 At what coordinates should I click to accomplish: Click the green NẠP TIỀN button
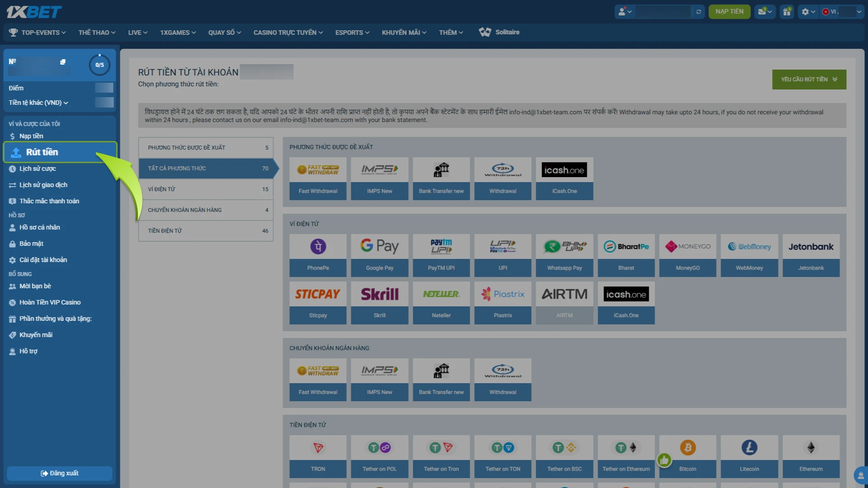pos(729,12)
